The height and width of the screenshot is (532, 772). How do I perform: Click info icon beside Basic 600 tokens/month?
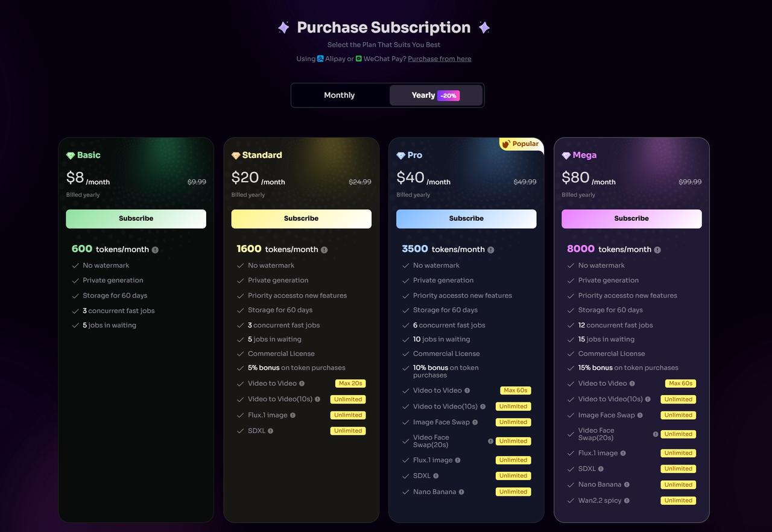point(155,250)
